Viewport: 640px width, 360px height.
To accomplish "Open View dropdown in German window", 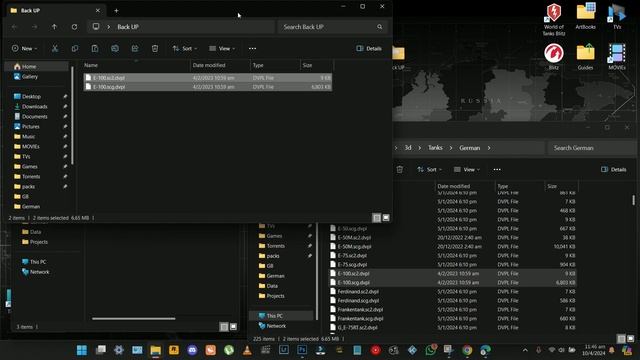I will coord(467,169).
